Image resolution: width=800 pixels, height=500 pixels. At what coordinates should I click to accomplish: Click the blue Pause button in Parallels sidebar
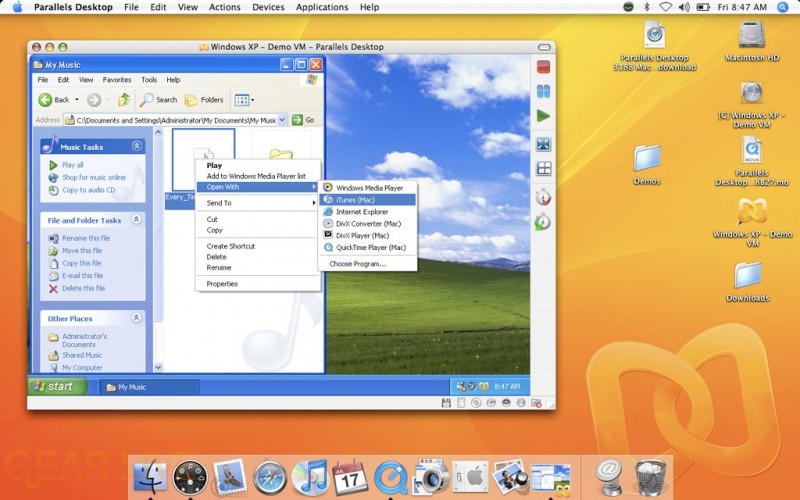click(x=543, y=92)
